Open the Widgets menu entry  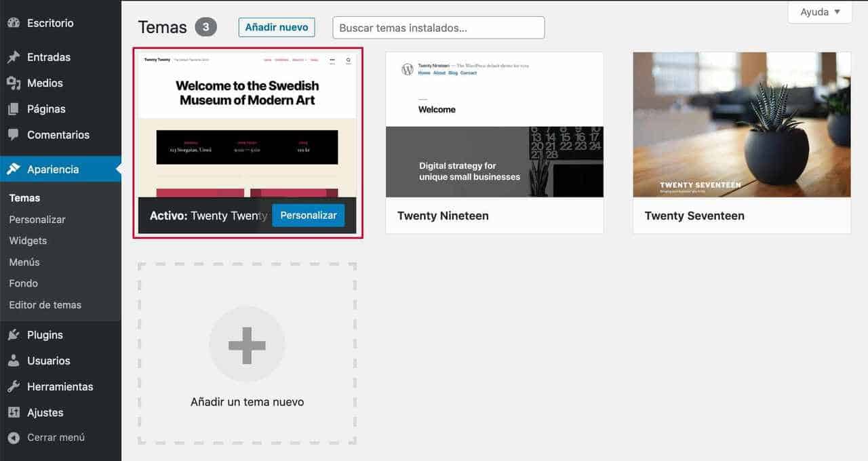28,240
